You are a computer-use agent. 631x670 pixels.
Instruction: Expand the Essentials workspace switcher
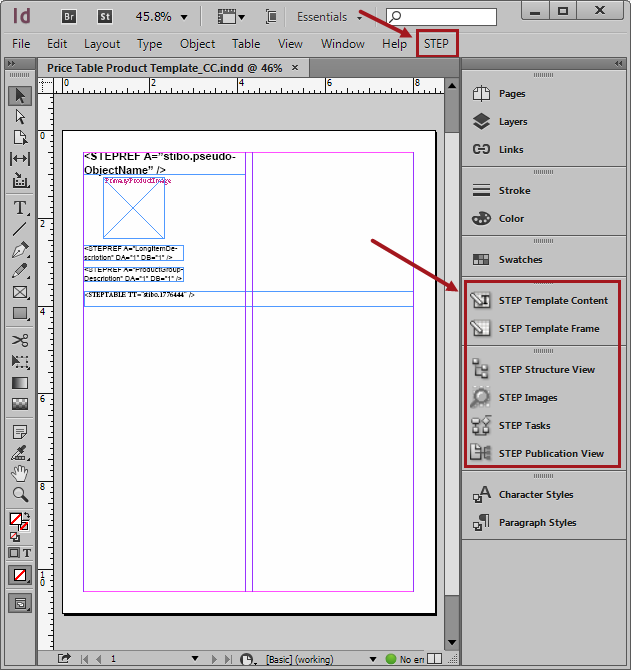click(x=329, y=17)
